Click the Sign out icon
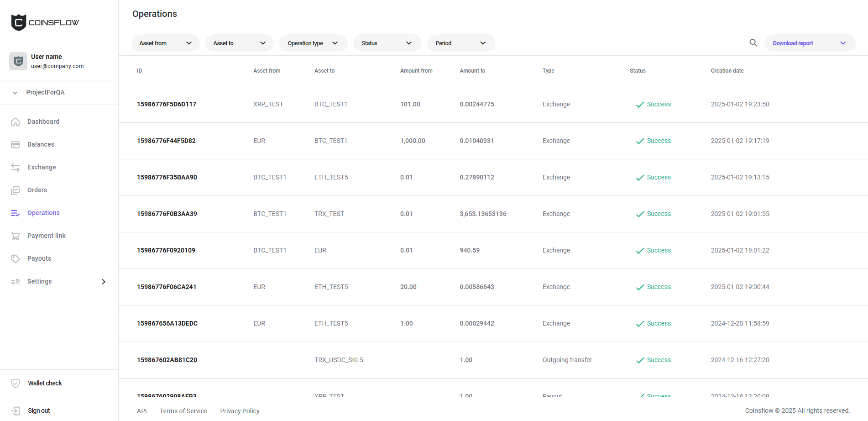Viewport: 868px width, 421px height. click(16, 410)
